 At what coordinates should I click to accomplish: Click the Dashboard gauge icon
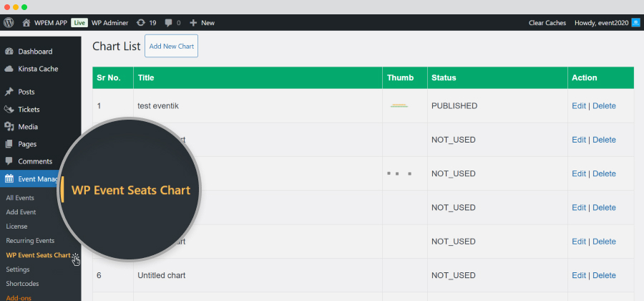tap(9, 52)
